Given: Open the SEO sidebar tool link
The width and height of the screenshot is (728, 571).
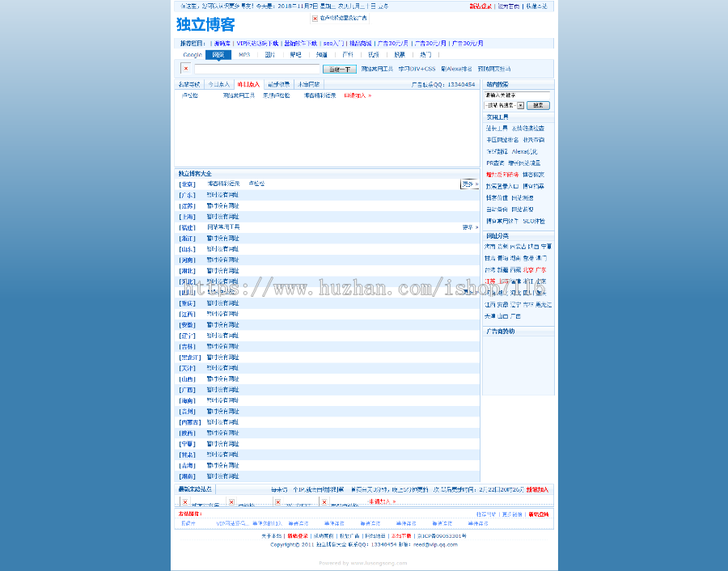Looking at the screenshot, I should coord(534,221).
